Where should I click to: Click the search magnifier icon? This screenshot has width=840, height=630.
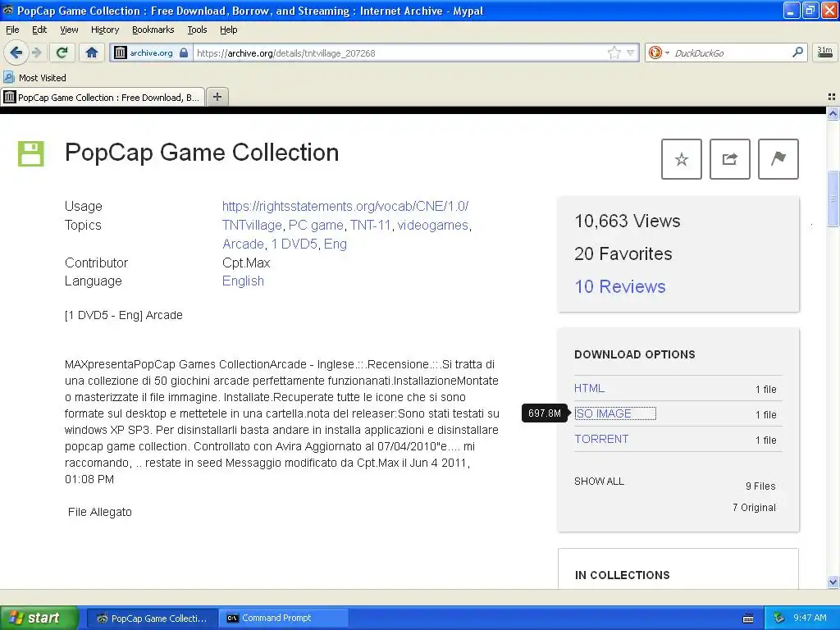coord(797,52)
